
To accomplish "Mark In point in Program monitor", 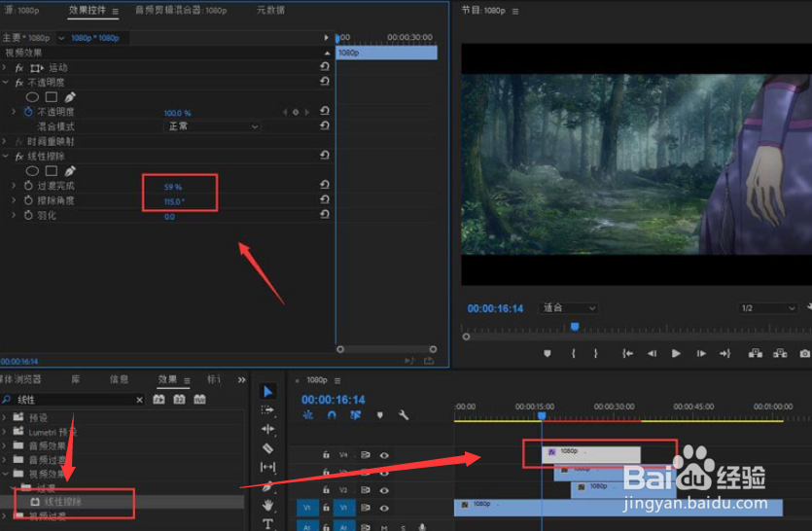I will pos(574,353).
